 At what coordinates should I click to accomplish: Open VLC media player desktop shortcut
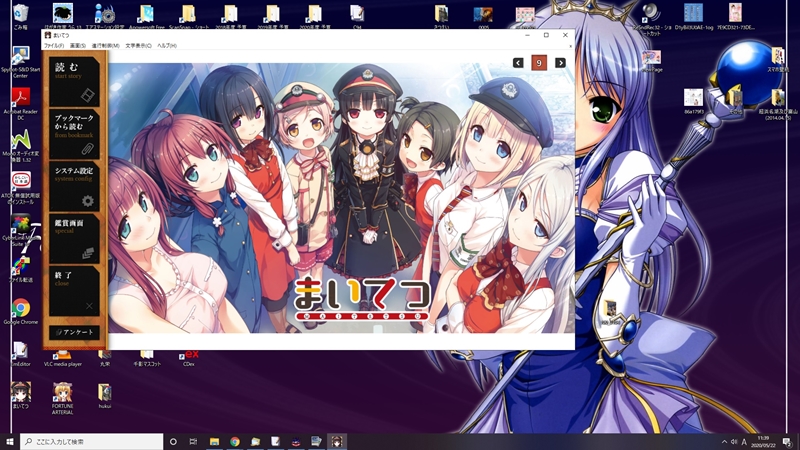(x=62, y=355)
